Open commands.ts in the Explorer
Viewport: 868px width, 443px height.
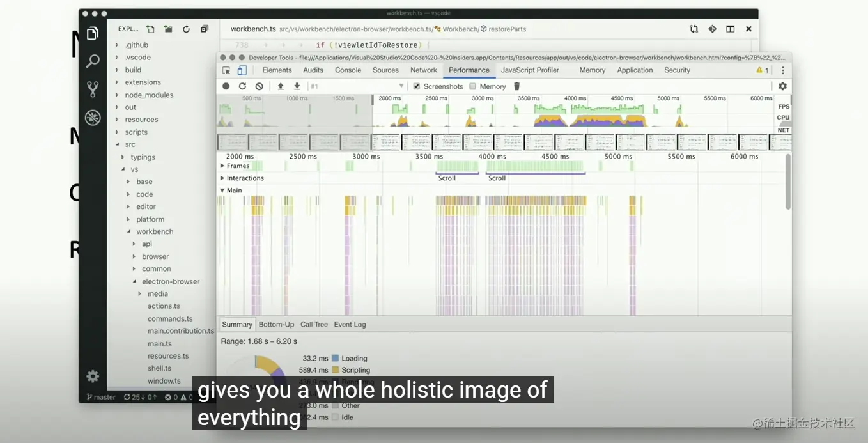tap(170, 319)
